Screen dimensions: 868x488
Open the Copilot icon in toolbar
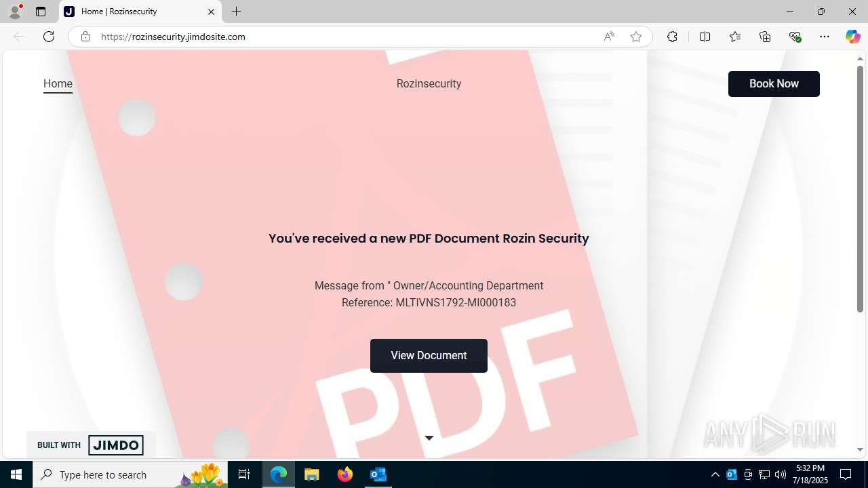pos(852,37)
